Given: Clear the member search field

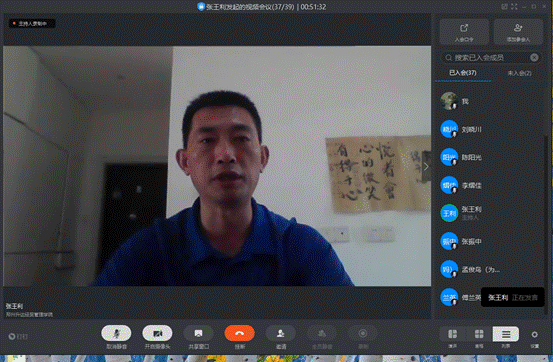Looking at the screenshot, I should tap(534, 58).
